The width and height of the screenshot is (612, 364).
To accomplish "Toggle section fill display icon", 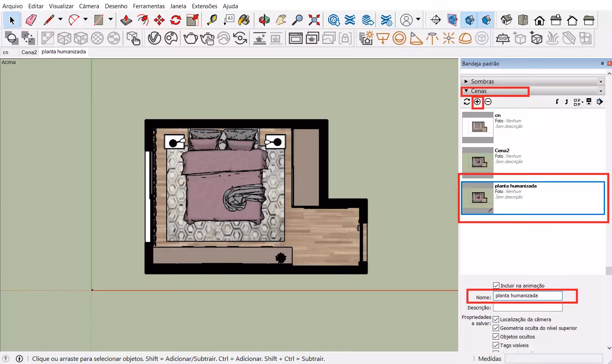I will click(486, 20).
